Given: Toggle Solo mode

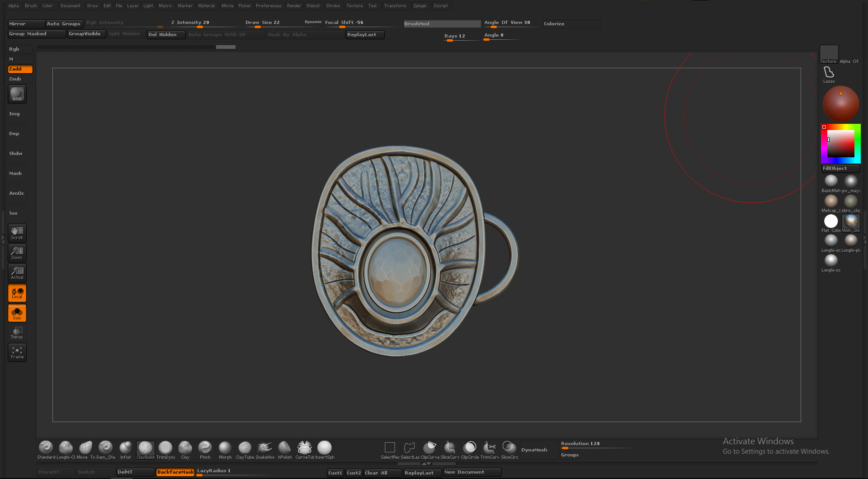Looking at the screenshot, I should (x=17, y=313).
